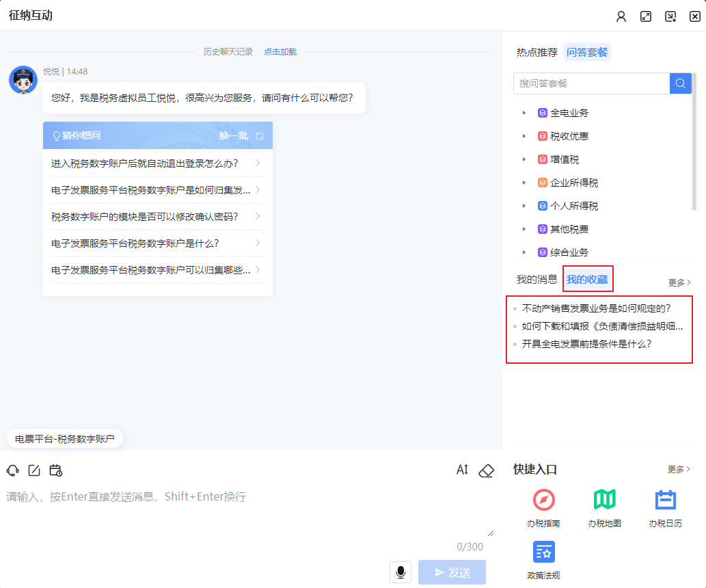Viewport: 706px width, 588px height.
Task: Click the font size AI icon
Action: click(x=463, y=470)
